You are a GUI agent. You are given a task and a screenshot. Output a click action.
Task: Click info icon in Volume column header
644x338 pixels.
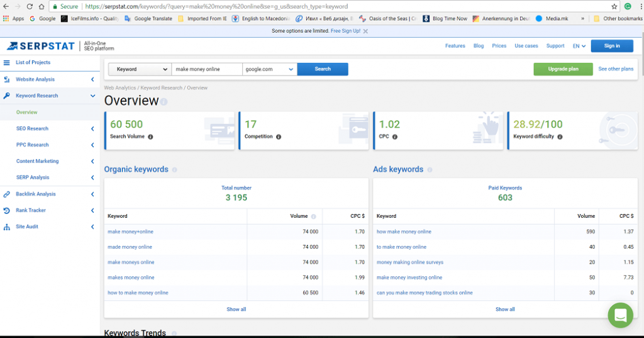tap(313, 217)
